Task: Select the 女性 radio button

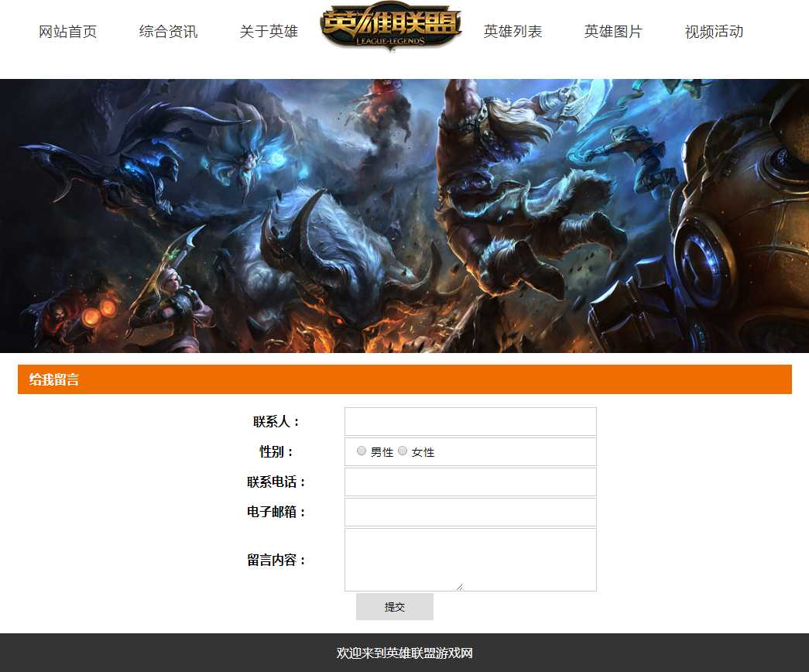Action: (x=403, y=451)
